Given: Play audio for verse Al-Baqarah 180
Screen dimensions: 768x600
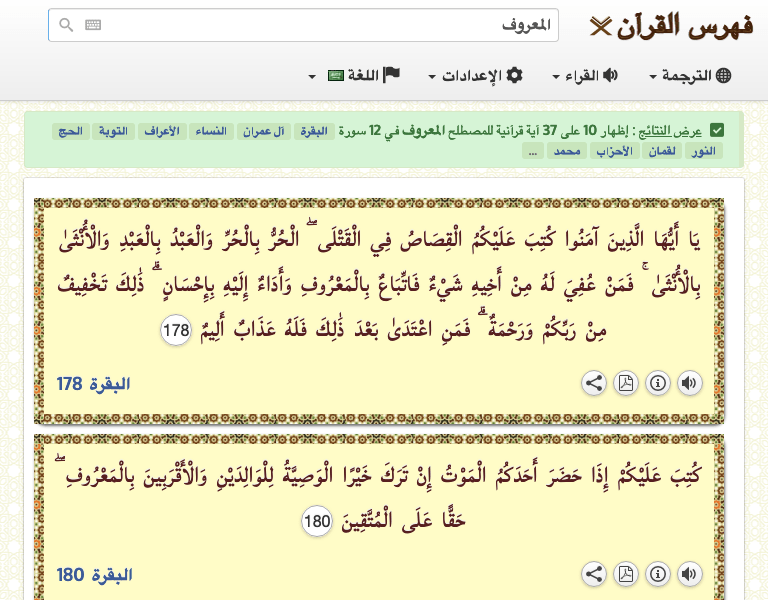Looking at the screenshot, I should [689, 574].
